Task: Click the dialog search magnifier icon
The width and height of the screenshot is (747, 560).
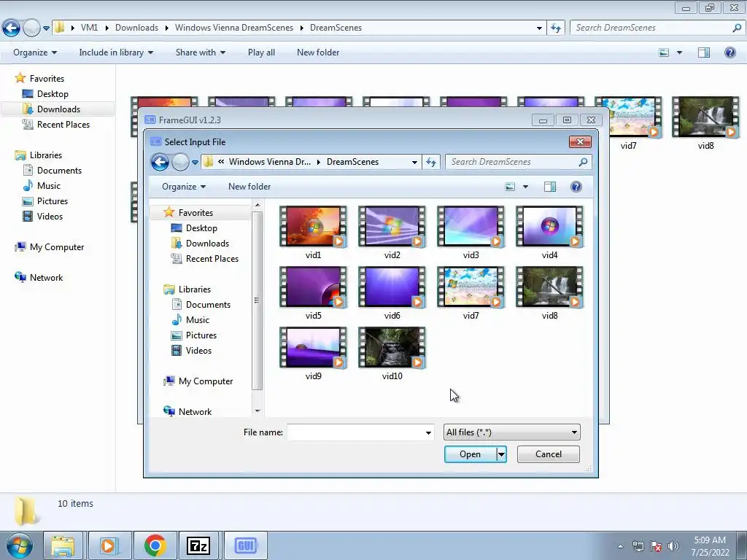Action: coord(583,162)
